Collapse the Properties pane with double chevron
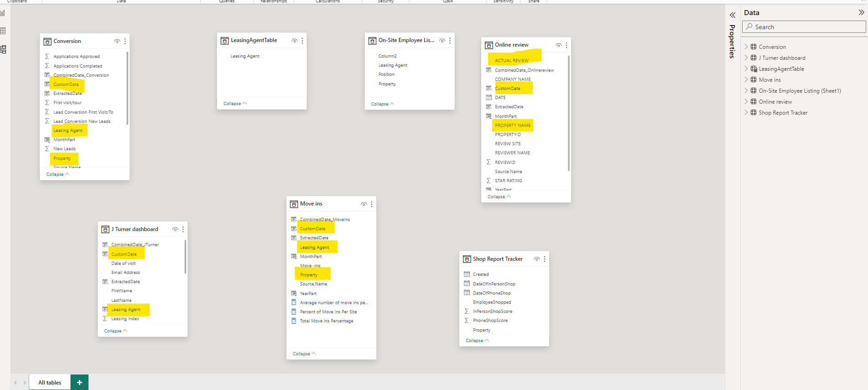 (733, 15)
